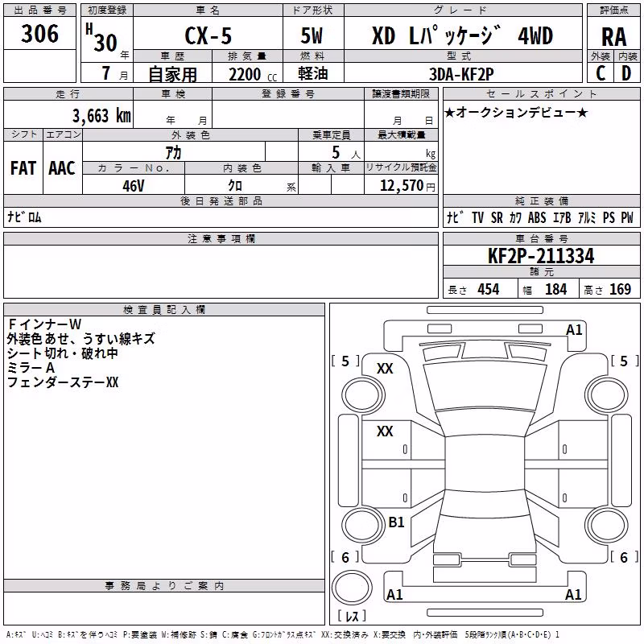Click the height value 169
Screen dimensions: 644x644
pos(620,289)
